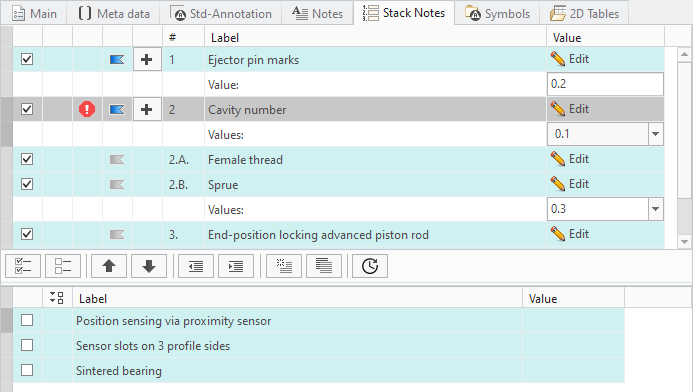This screenshot has height=392, width=693.
Task: Click the increase indent icon
Action: (236, 266)
